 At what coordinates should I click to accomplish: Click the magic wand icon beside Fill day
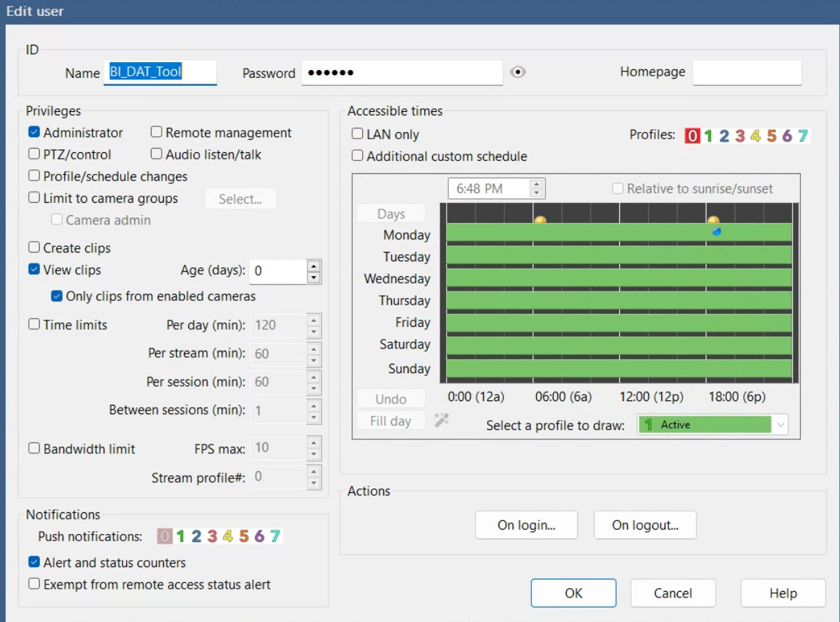(442, 420)
